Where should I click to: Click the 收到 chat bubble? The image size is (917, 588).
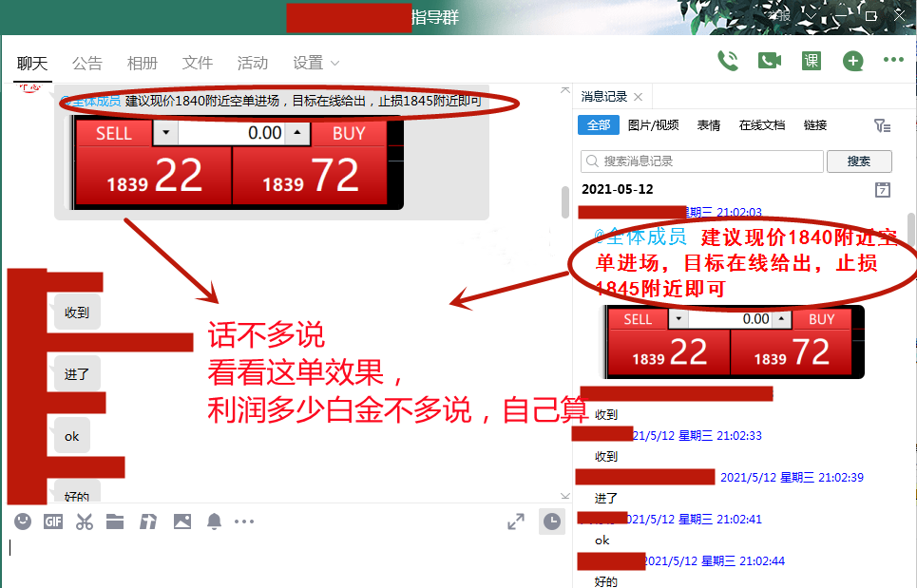(x=77, y=313)
